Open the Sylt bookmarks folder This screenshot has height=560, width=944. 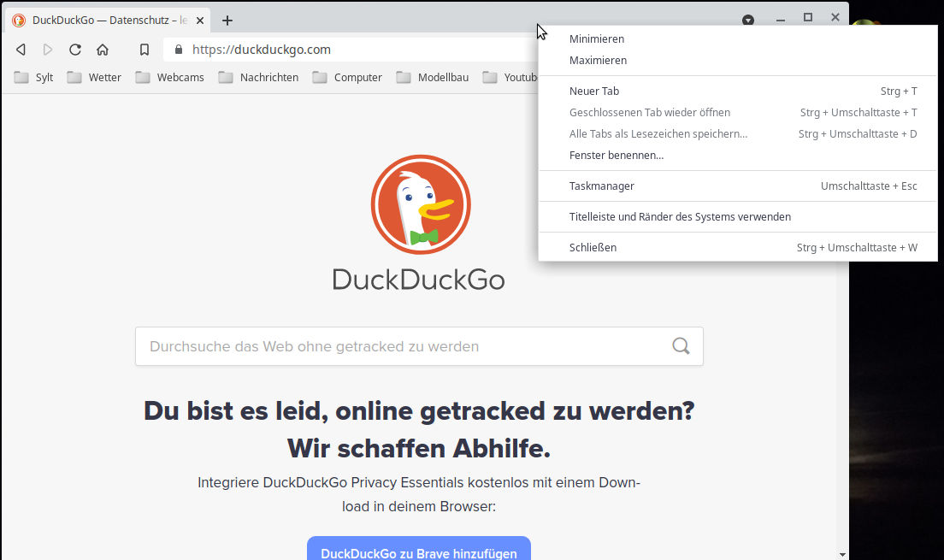click(x=33, y=77)
